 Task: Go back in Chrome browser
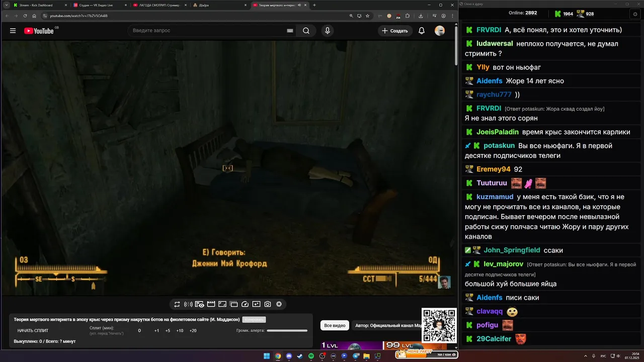(7, 16)
